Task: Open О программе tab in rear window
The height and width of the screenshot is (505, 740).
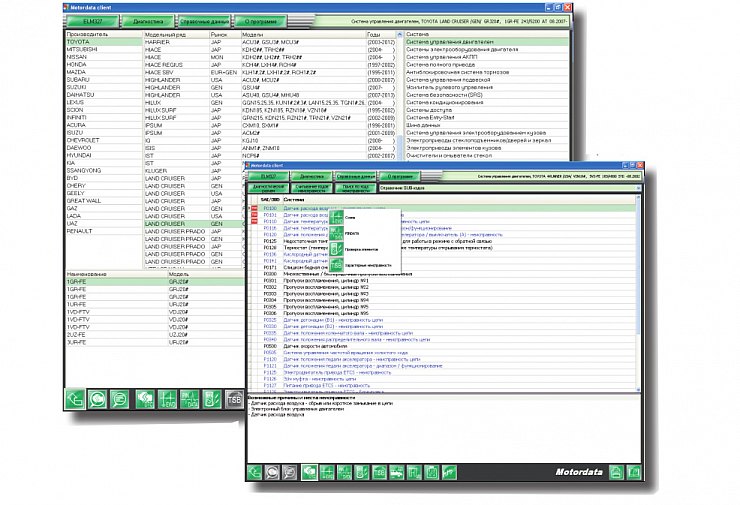Action: coord(261,22)
